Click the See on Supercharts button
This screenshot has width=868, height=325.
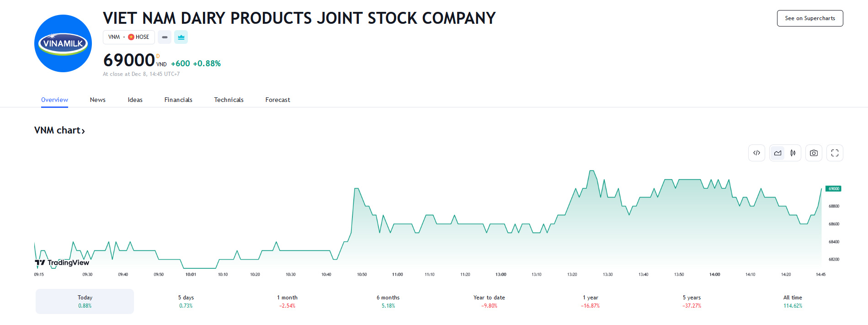tap(809, 18)
